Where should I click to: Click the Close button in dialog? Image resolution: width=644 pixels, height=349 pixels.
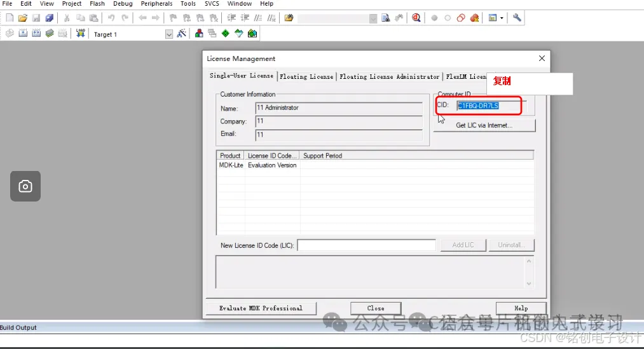[x=376, y=308]
